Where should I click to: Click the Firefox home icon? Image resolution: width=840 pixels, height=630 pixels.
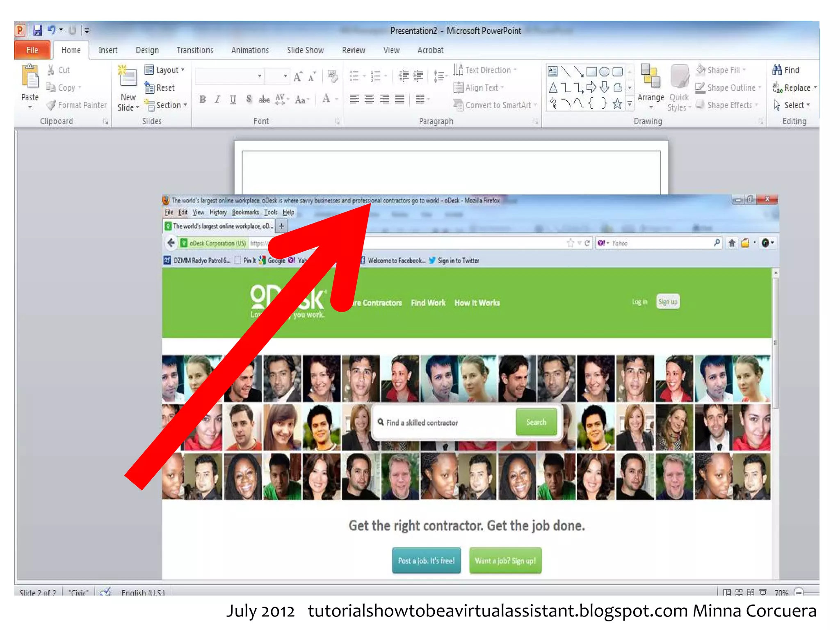coord(731,243)
